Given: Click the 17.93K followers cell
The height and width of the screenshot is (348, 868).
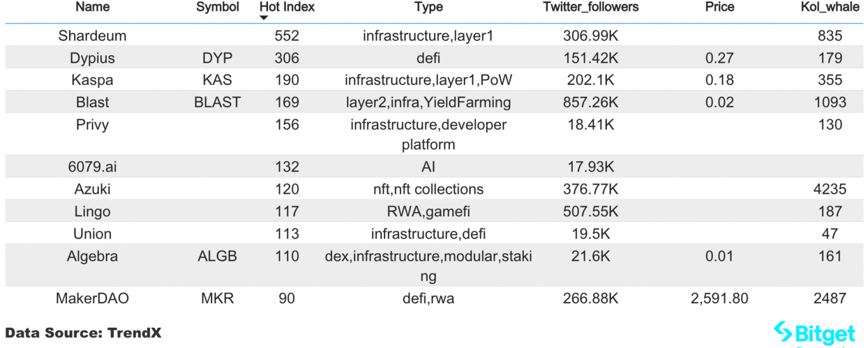Looking at the screenshot, I should [590, 167].
